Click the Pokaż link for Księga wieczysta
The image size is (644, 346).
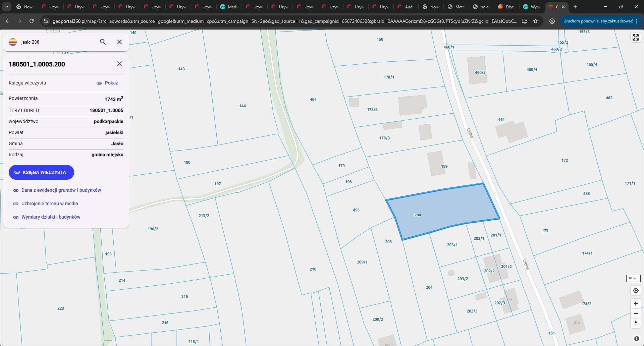pos(107,83)
